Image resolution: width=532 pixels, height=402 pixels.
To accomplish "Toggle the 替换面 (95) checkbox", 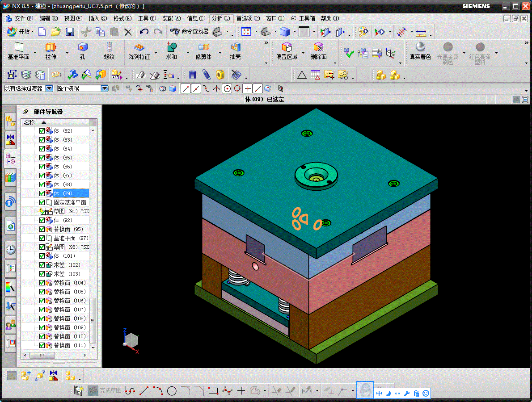I will click(x=42, y=229).
